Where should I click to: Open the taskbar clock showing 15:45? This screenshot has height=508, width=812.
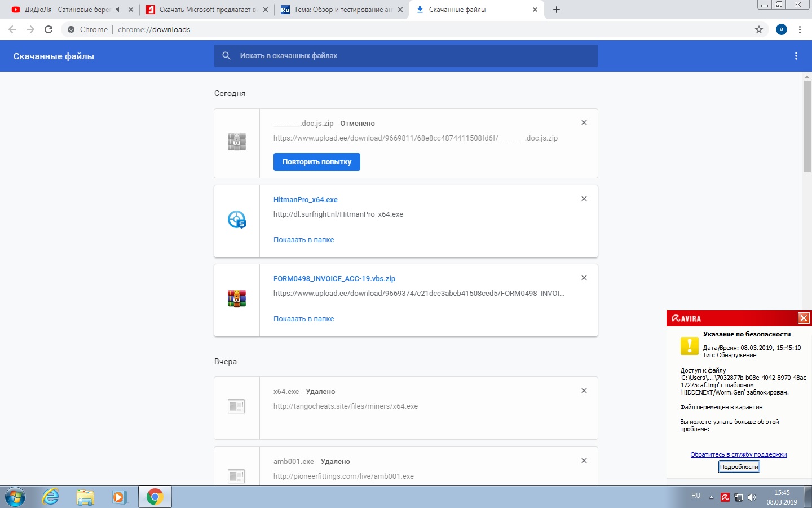(x=782, y=497)
